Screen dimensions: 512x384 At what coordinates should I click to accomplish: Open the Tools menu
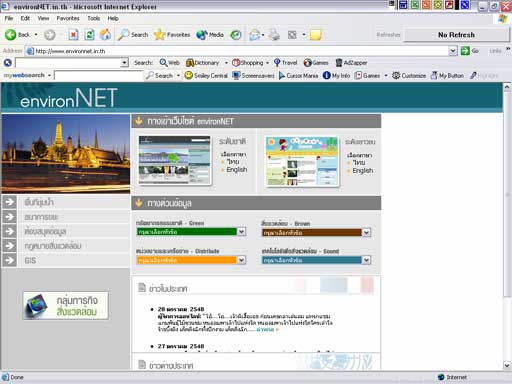click(x=94, y=18)
